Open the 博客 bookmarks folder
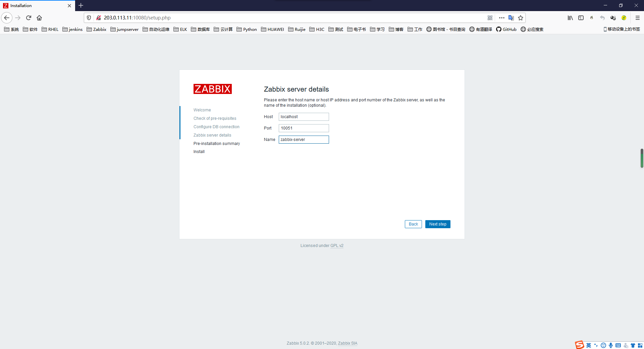The height and width of the screenshot is (349, 644). pyautogui.click(x=396, y=29)
